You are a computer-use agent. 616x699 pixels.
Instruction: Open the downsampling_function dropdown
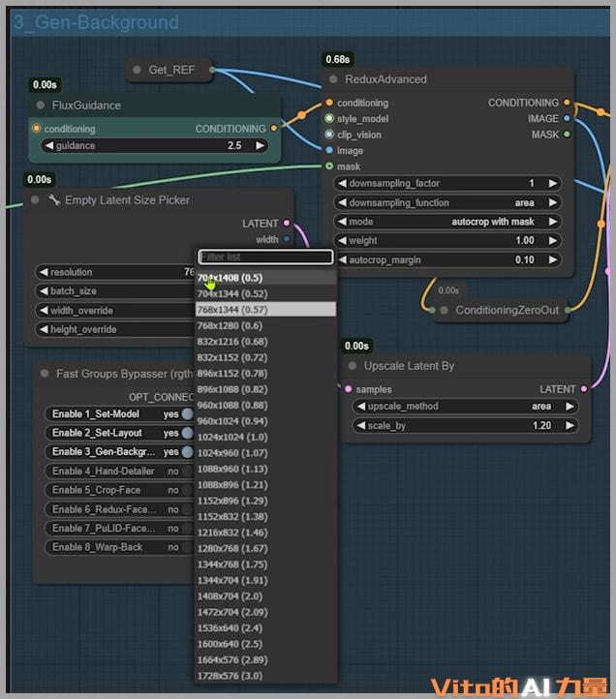point(447,202)
